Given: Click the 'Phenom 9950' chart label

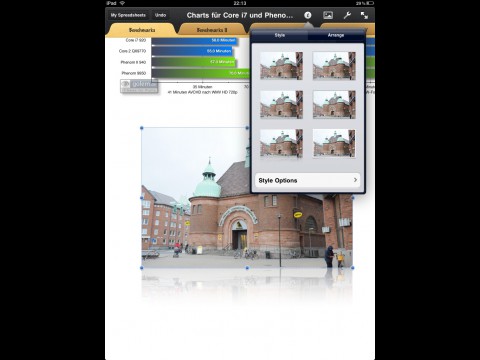Looking at the screenshot, I should (x=134, y=73).
